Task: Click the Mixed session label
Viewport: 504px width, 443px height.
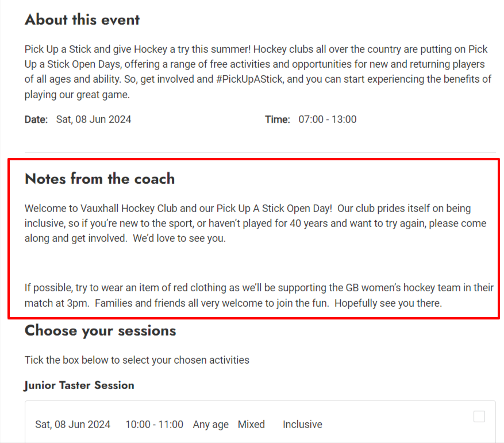Action: tap(251, 425)
